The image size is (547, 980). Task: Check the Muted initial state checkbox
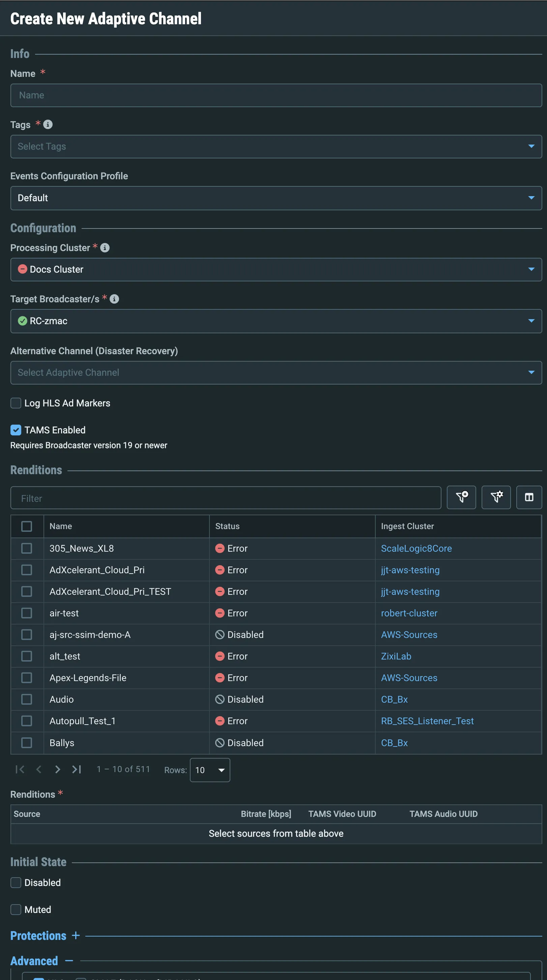[16, 909]
